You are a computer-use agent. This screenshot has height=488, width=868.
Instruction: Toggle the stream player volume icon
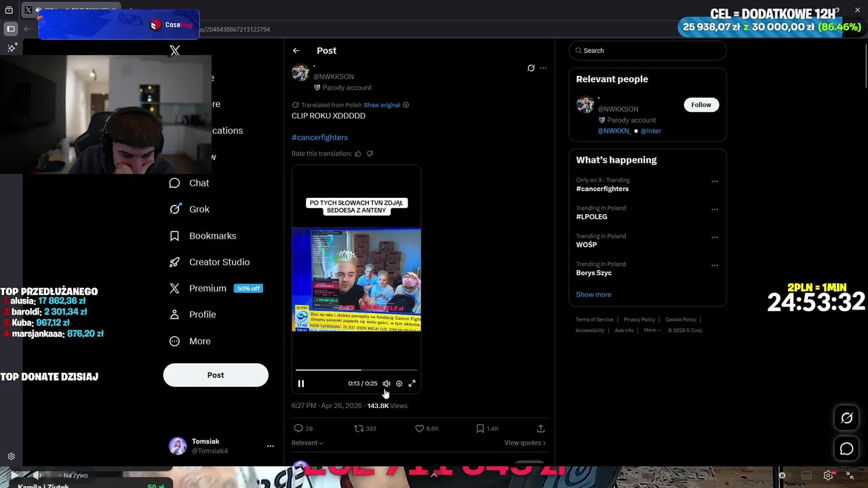point(37,476)
